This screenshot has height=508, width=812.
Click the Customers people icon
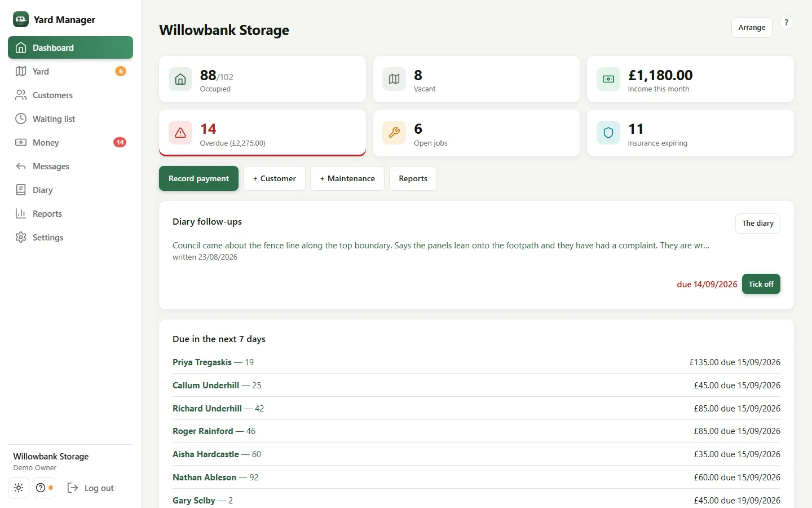point(21,95)
